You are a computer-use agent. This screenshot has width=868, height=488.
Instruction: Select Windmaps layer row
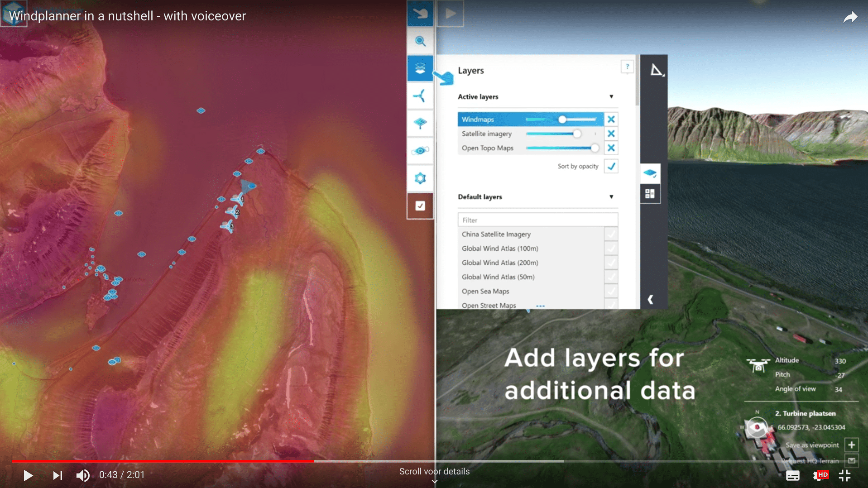pyautogui.click(x=531, y=120)
